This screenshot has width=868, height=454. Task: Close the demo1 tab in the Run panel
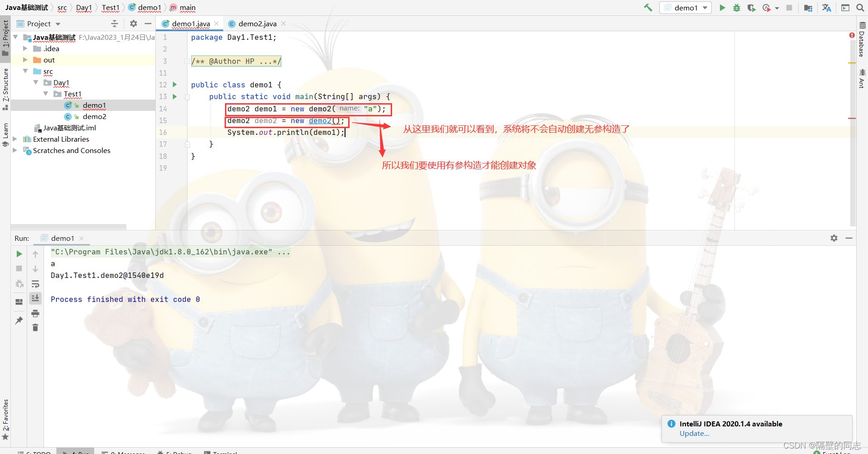click(x=82, y=239)
